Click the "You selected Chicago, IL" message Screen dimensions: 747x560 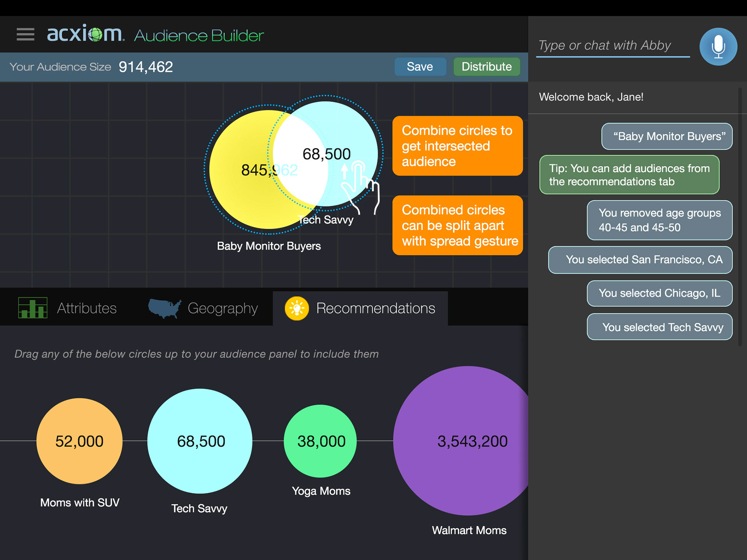click(x=659, y=293)
